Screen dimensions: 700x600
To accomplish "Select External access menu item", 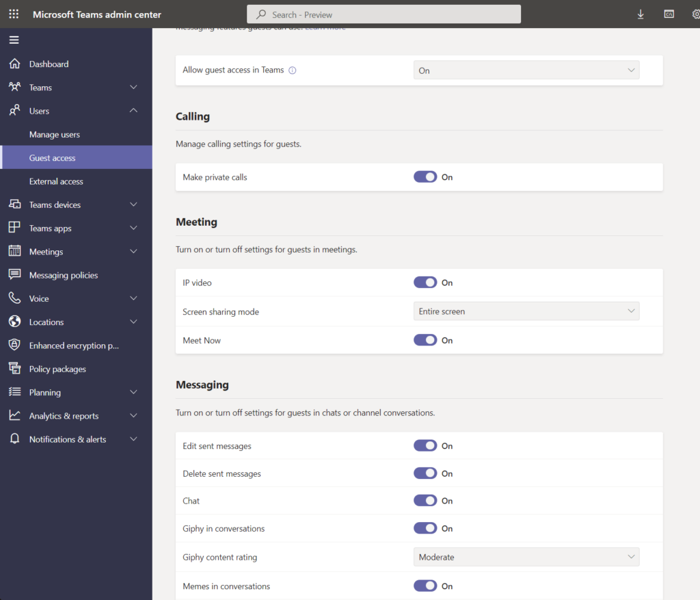I will coord(76,181).
